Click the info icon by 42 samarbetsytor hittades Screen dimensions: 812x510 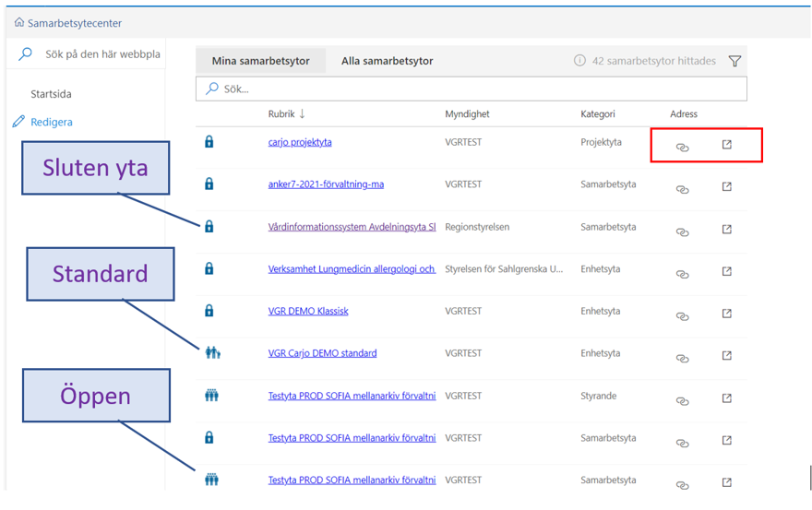coord(579,61)
